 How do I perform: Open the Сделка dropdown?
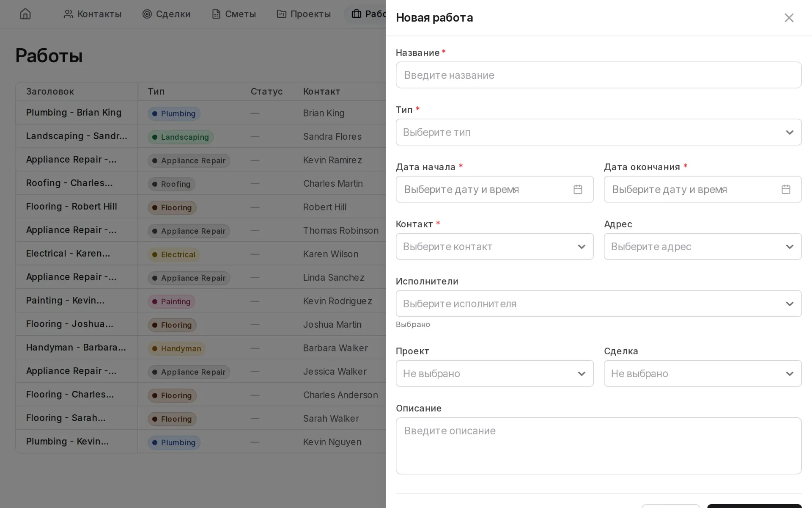[x=702, y=373]
